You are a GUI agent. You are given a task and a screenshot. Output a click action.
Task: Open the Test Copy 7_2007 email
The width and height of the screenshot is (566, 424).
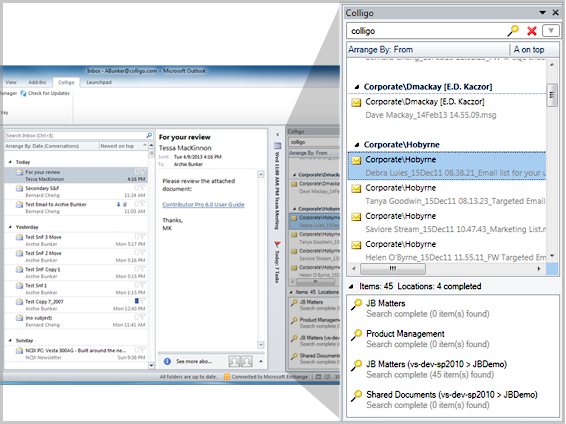click(76, 305)
